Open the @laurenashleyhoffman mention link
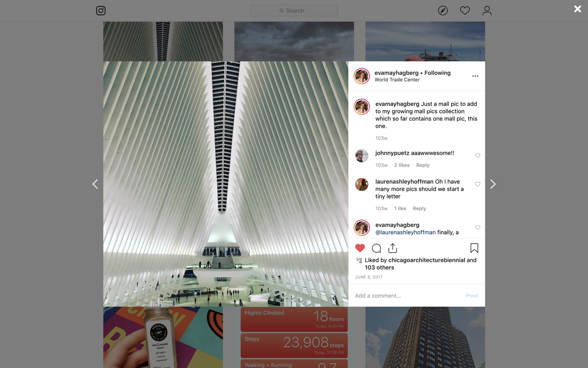588x368 pixels. [x=405, y=232]
